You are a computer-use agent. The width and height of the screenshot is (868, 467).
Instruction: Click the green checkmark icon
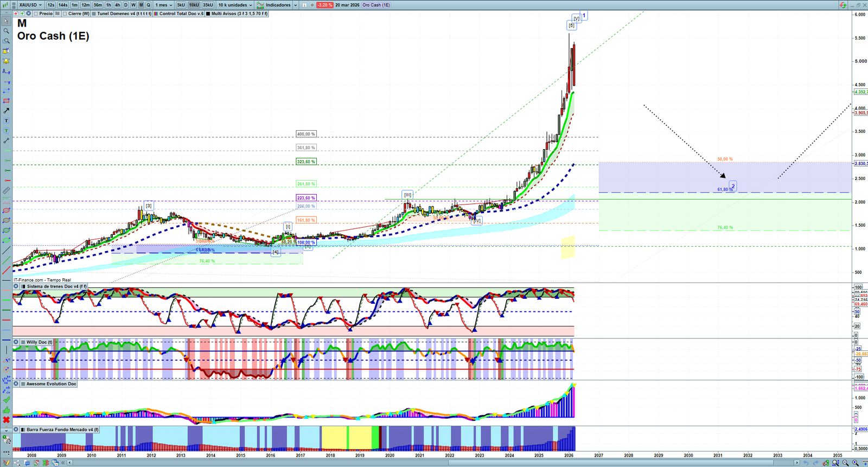[7, 400]
